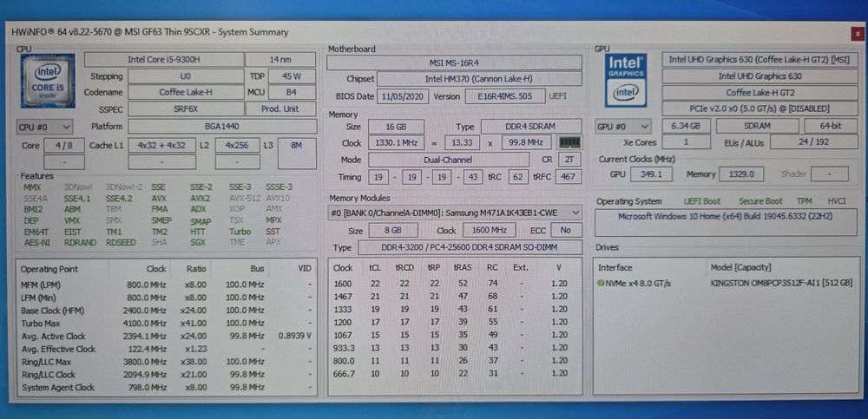Click the Intel Core i5-9300H name field

tap(164, 60)
